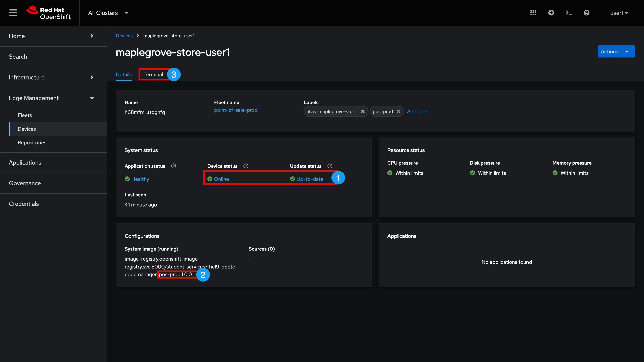Viewport: 644px width, 362px height.
Task: Click the green Healthy status icon
Action: (x=127, y=179)
